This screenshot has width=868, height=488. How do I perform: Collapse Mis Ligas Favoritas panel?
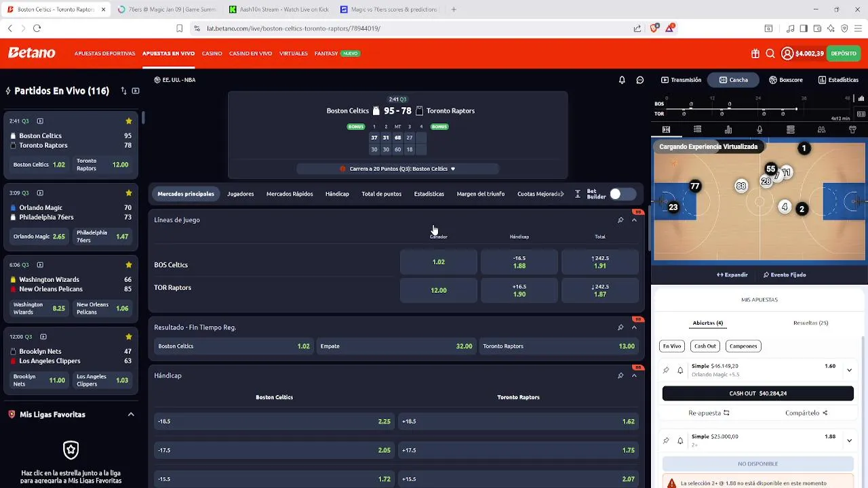coord(131,414)
